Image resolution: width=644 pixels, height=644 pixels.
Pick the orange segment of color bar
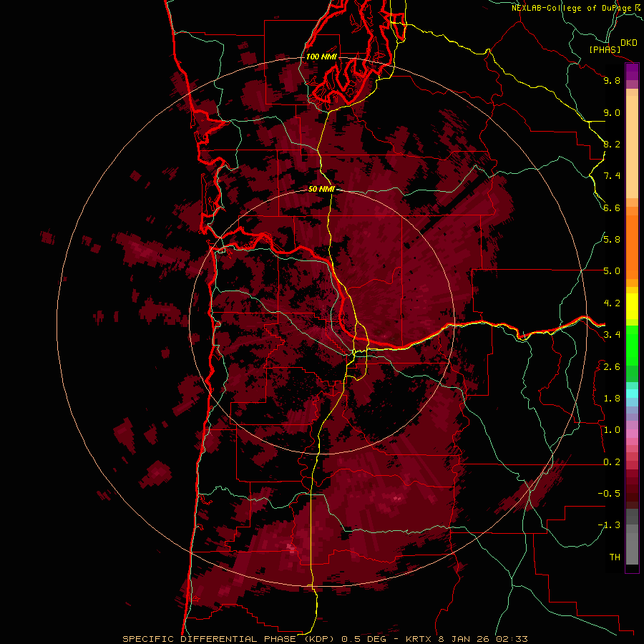click(x=632, y=247)
